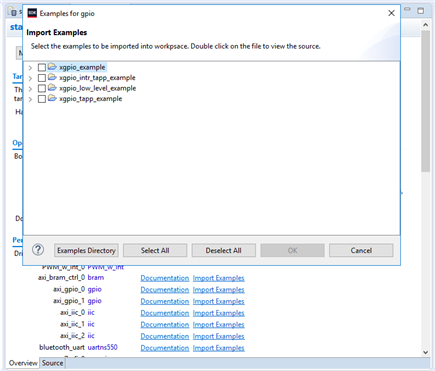Image resolution: width=435 pixels, height=371 pixels.
Task: Switch to the Overview tab
Action: tap(23, 363)
